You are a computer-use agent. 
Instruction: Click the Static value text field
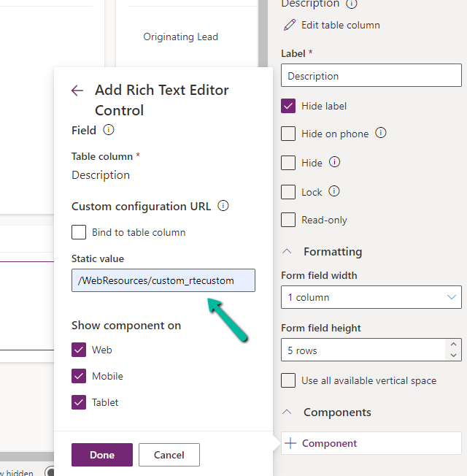point(163,280)
